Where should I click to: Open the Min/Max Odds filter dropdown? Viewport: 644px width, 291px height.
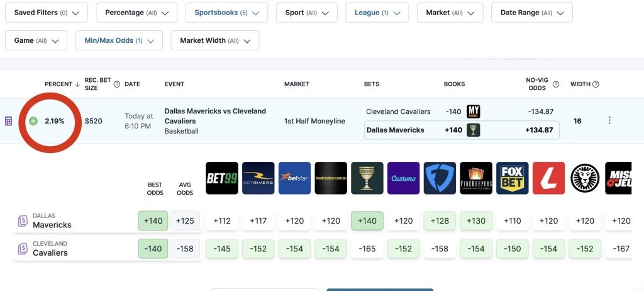[x=118, y=40]
